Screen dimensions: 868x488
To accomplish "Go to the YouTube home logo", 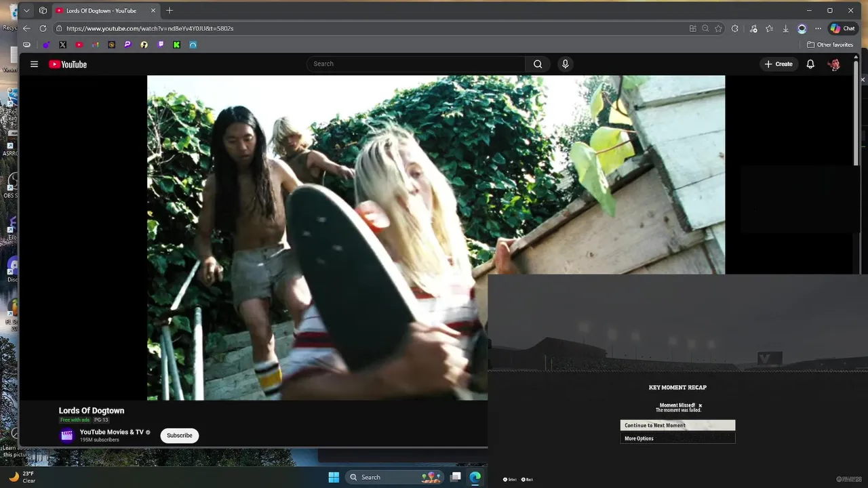I will 68,64.
